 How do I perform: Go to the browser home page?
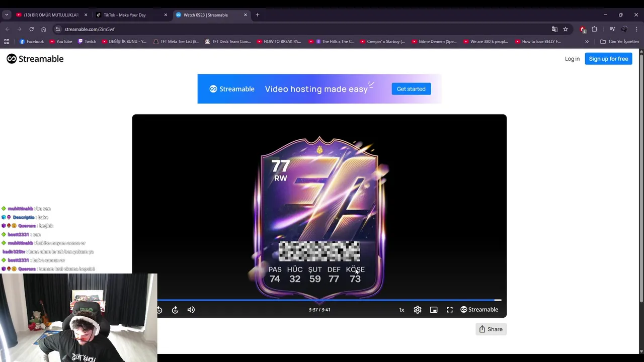click(x=43, y=29)
